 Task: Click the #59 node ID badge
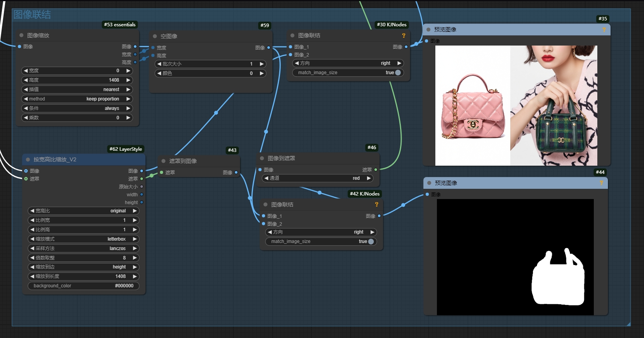pyautogui.click(x=265, y=25)
